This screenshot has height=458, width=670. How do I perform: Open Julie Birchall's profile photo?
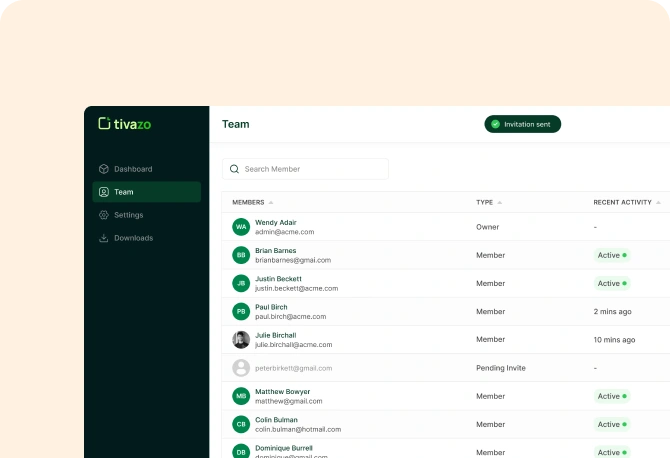point(241,340)
